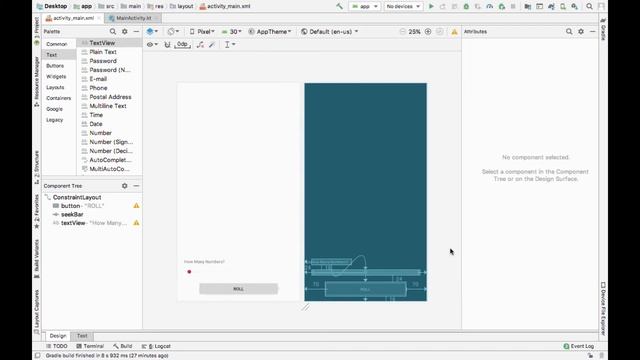640x360 pixels.
Task: Open the Event Log
Action: coord(579,346)
